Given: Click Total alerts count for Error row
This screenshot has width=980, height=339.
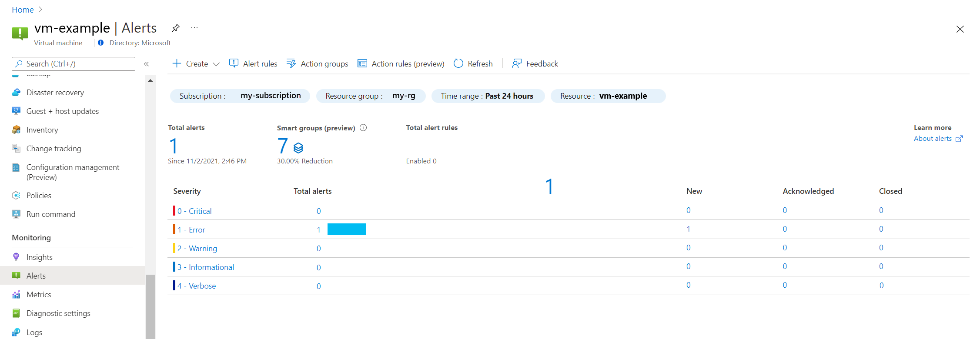Looking at the screenshot, I should [319, 229].
